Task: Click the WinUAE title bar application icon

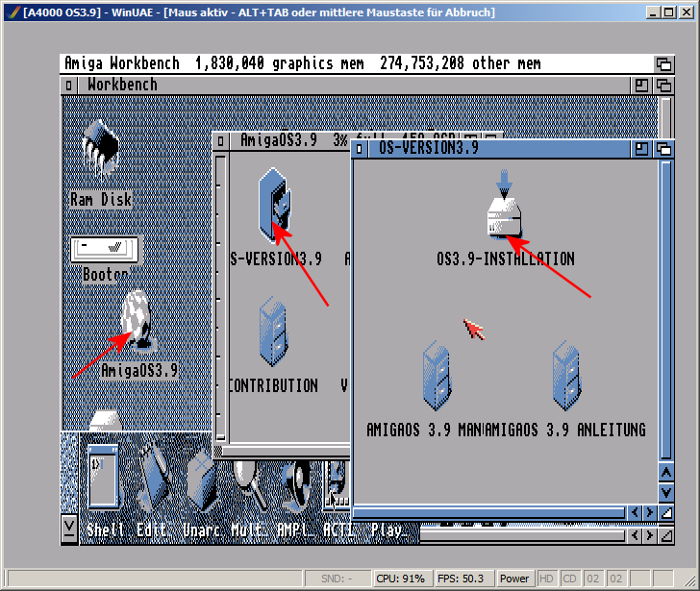Action: 14,12
